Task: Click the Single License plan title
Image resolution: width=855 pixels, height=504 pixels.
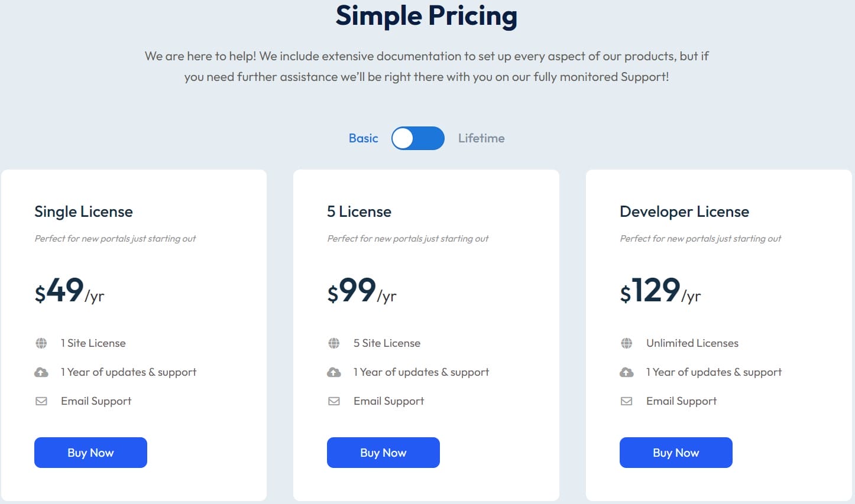Action: [83, 212]
